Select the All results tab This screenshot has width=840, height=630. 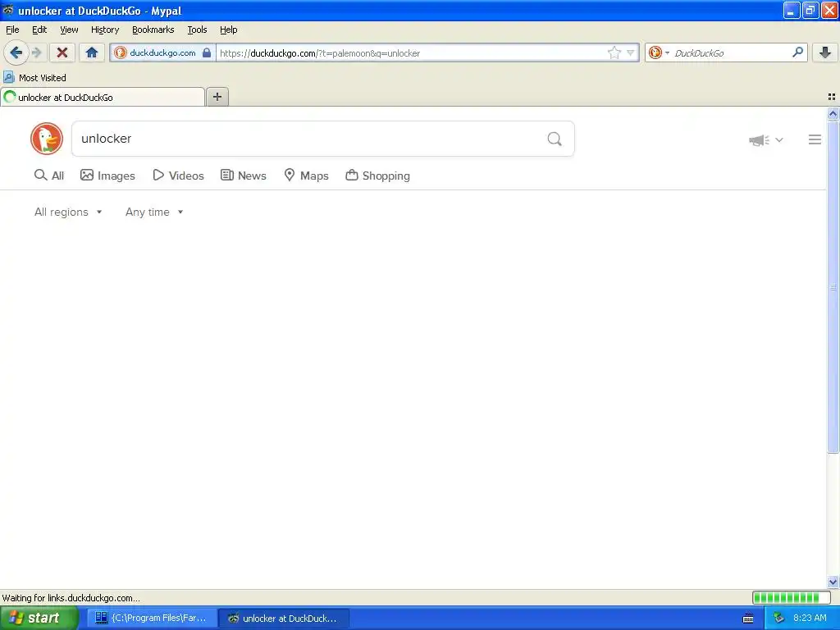click(49, 176)
